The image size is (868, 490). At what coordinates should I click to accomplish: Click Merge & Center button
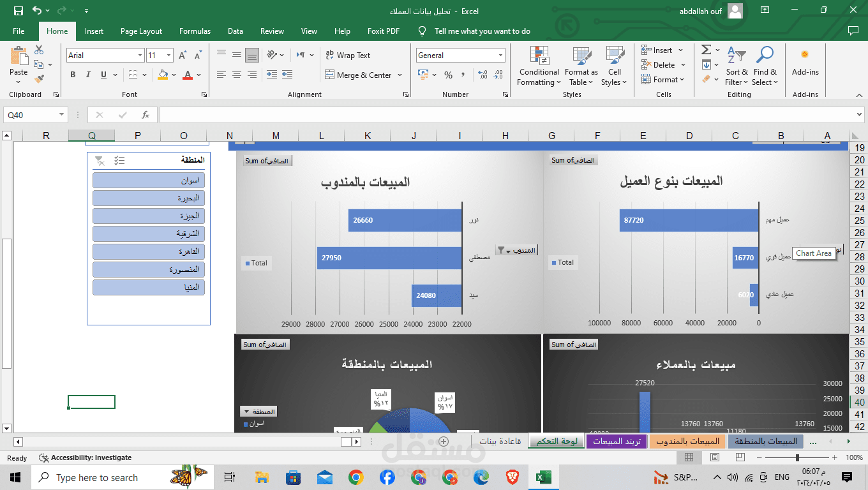coord(358,75)
